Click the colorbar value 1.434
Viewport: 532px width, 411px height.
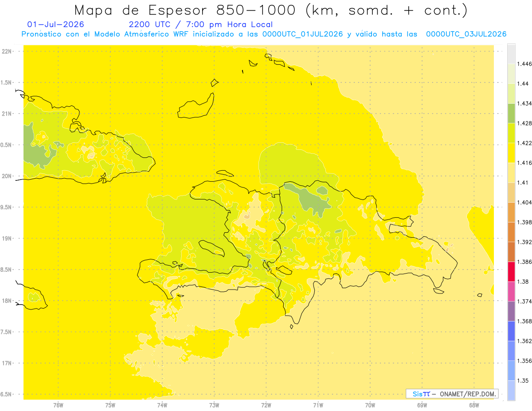pos(525,103)
